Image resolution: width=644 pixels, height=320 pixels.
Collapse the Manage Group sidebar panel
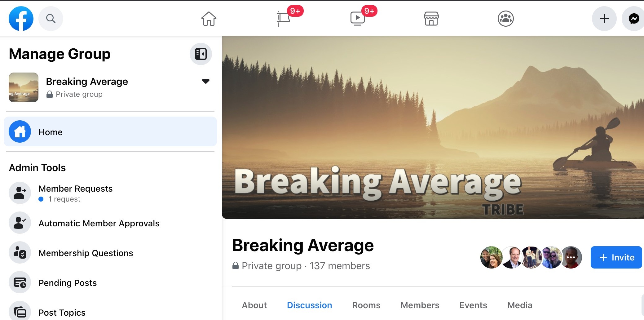coord(201,54)
